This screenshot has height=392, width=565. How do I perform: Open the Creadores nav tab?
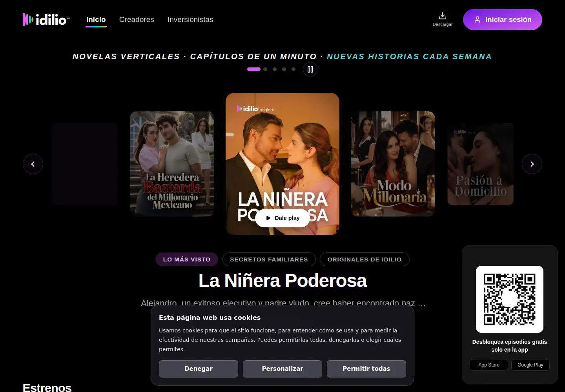pos(137,20)
